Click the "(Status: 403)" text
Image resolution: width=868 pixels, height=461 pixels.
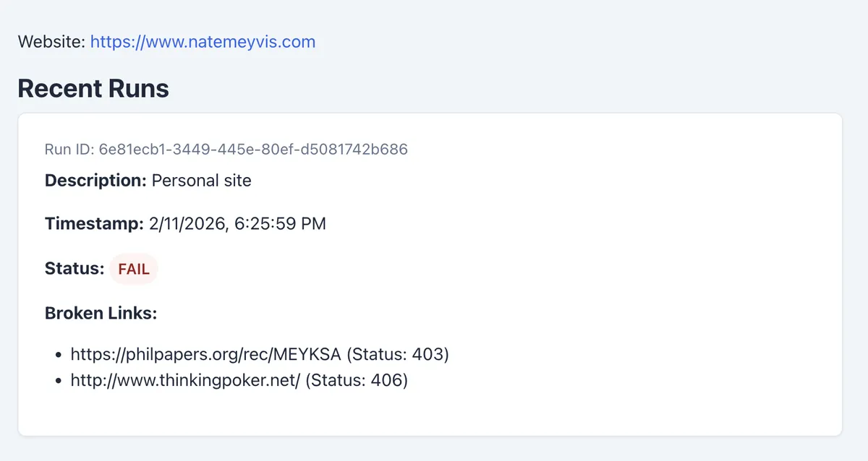coord(399,354)
